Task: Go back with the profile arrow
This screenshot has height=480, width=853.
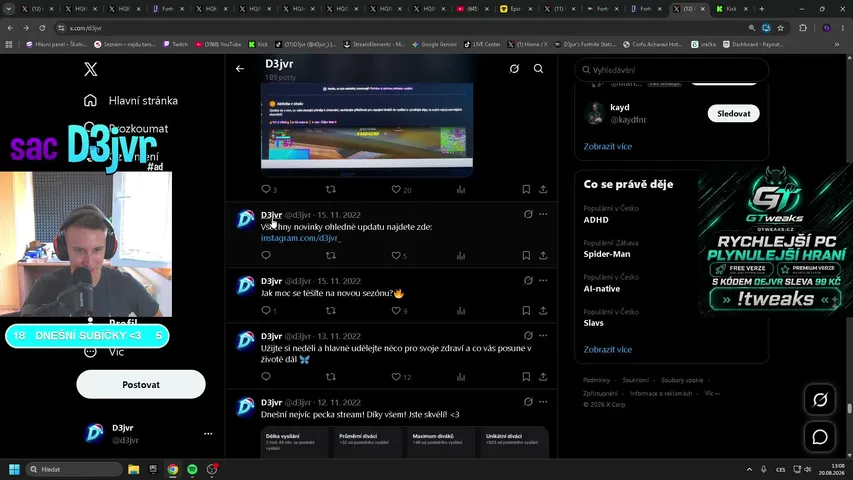Action: (x=240, y=69)
